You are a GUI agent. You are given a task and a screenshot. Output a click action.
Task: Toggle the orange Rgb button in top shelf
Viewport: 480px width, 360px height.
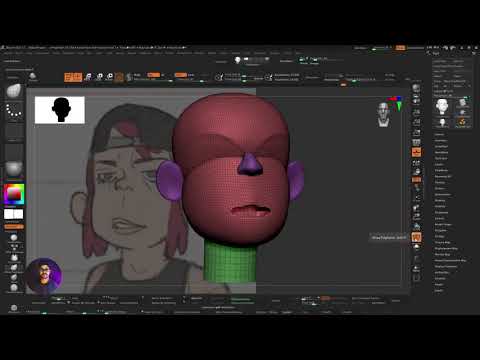point(154,75)
